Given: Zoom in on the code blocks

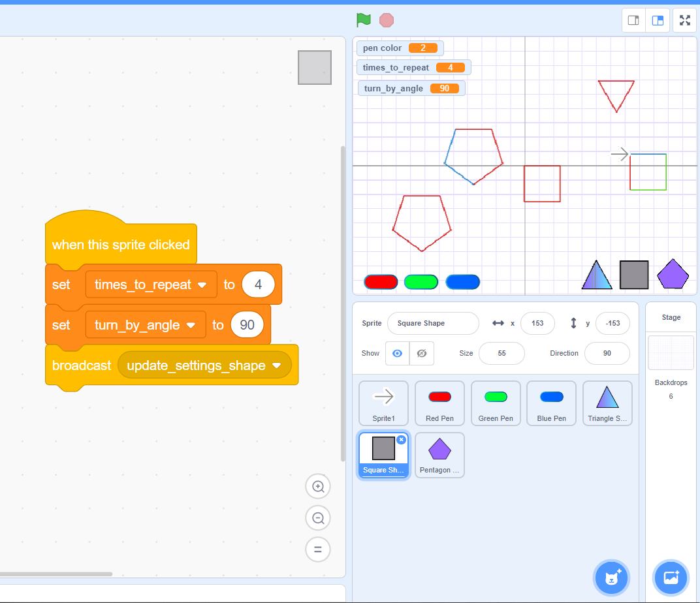Looking at the screenshot, I should (x=318, y=486).
